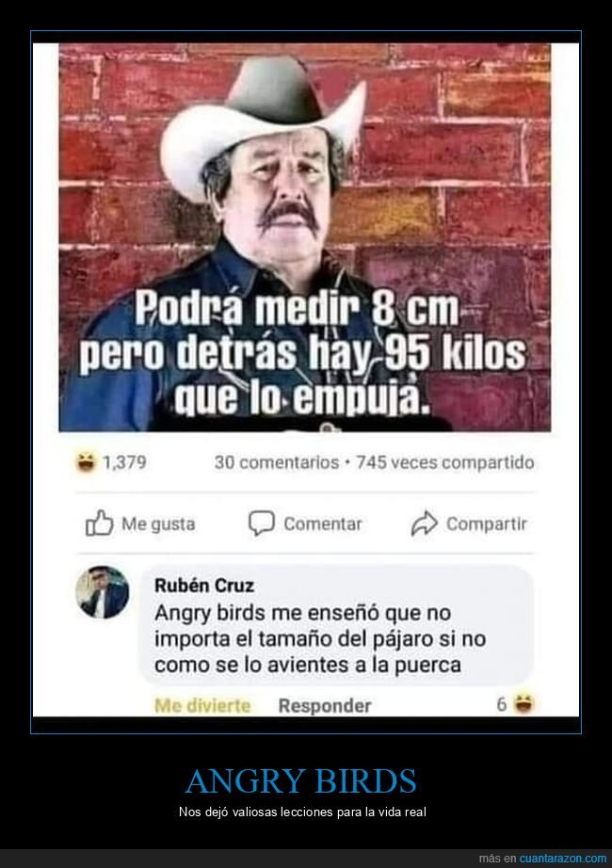Screen dimensions: 612x868
Task: Click the thumbs-up icon beside Me gusta
Action: point(99,523)
